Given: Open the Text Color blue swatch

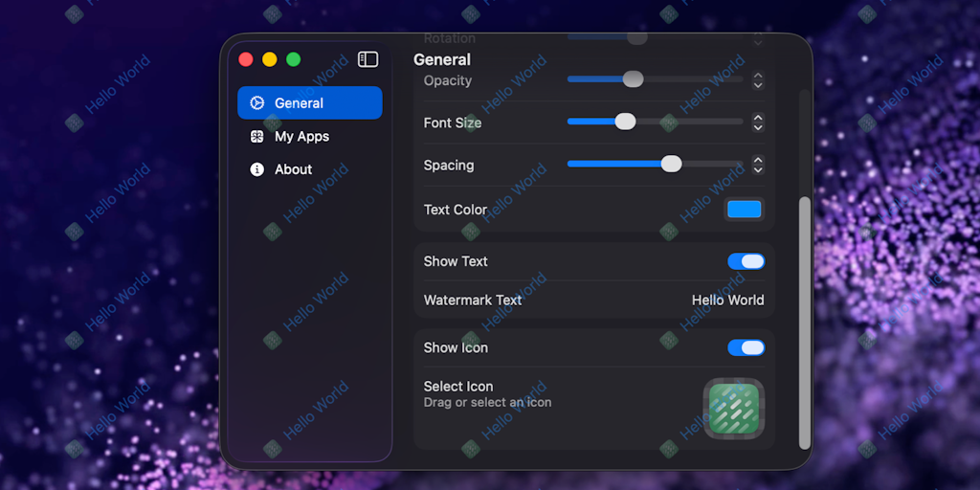Looking at the screenshot, I should click(x=744, y=210).
